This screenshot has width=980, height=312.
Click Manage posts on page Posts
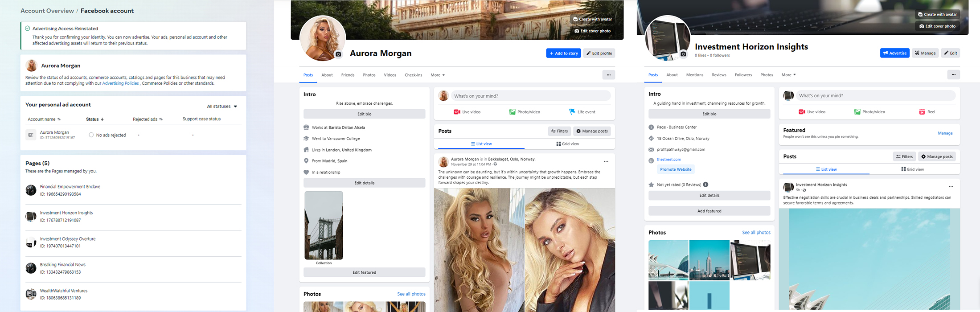[x=937, y=156]
